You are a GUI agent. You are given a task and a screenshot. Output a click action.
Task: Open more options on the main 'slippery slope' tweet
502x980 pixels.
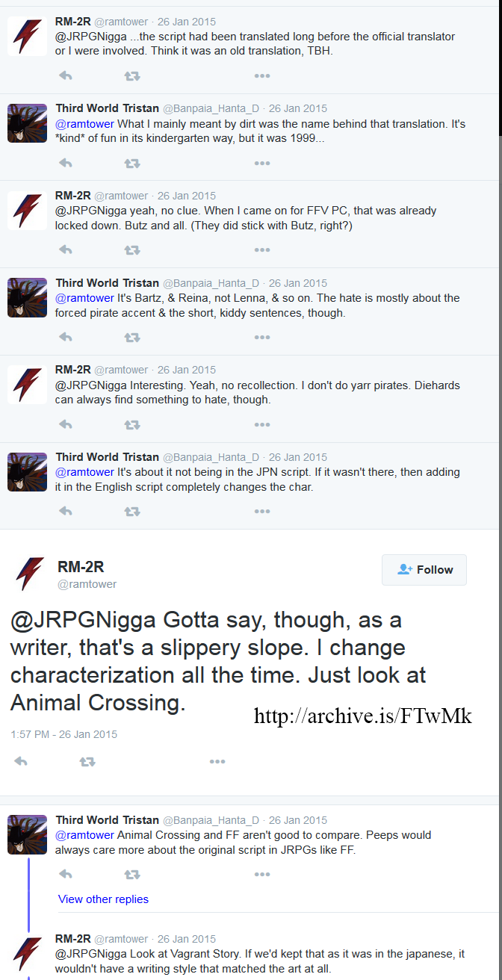pyautogui.click(x=217, y=762)
